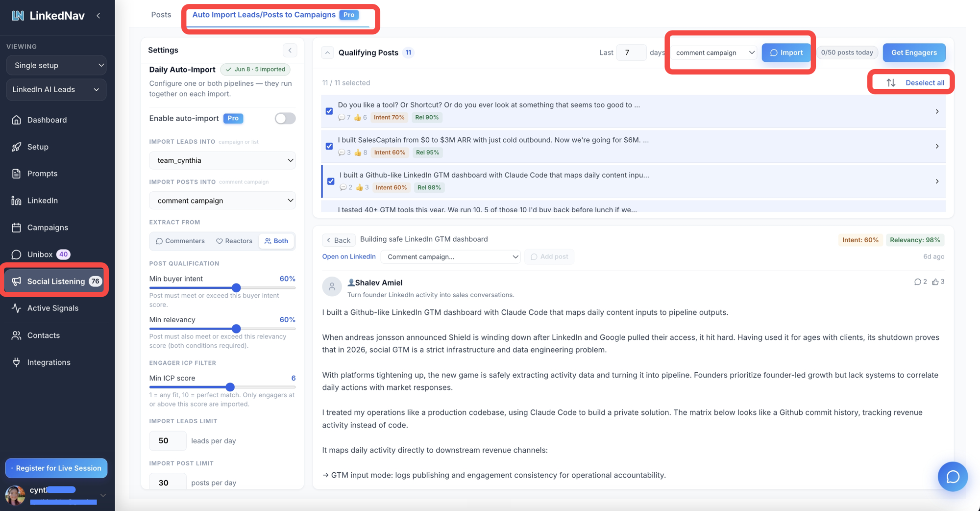Uncheck the 'Do you like a tool?' post

[x=329, y=111]
